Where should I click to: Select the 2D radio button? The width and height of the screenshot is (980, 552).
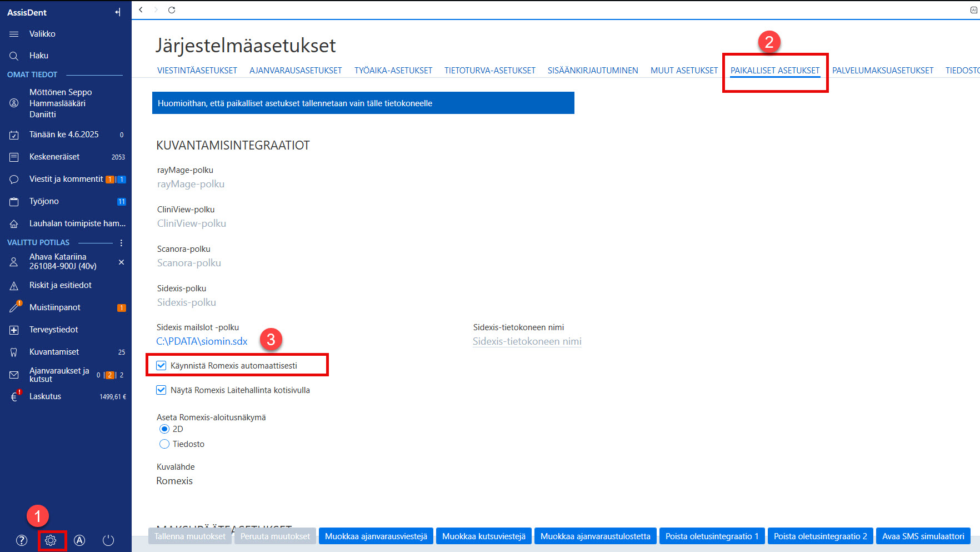pos(164,429)
